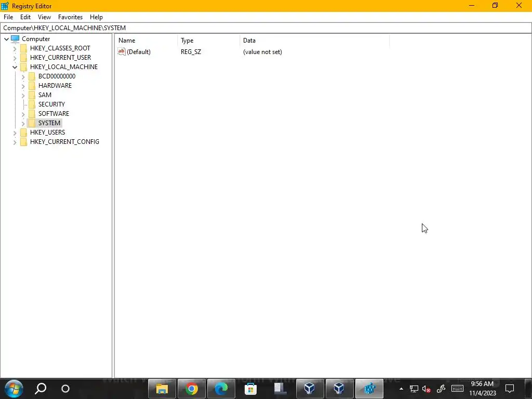Click the SAM folder icon
The width and height of the screenshot is (532, 399).
32,95
